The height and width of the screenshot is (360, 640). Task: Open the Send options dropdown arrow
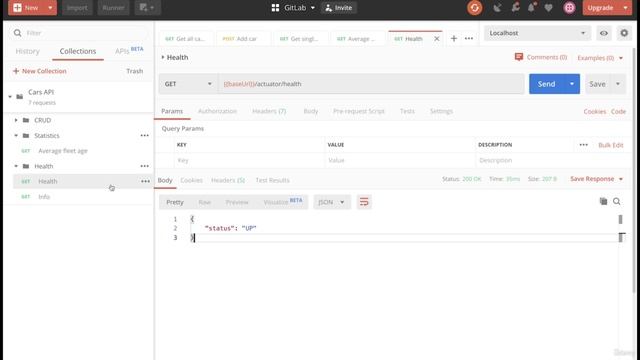572,84
